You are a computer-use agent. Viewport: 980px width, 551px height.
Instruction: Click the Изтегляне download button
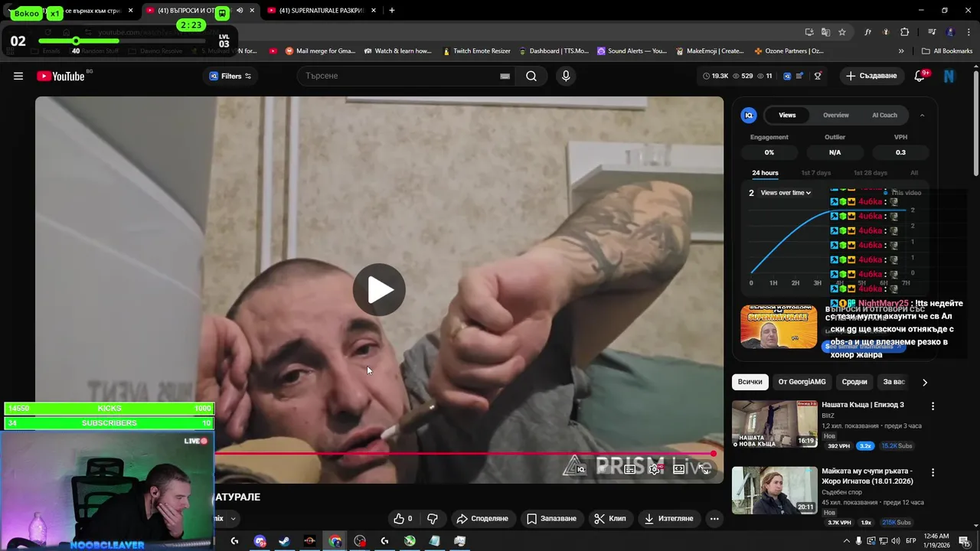coord(669,518)
